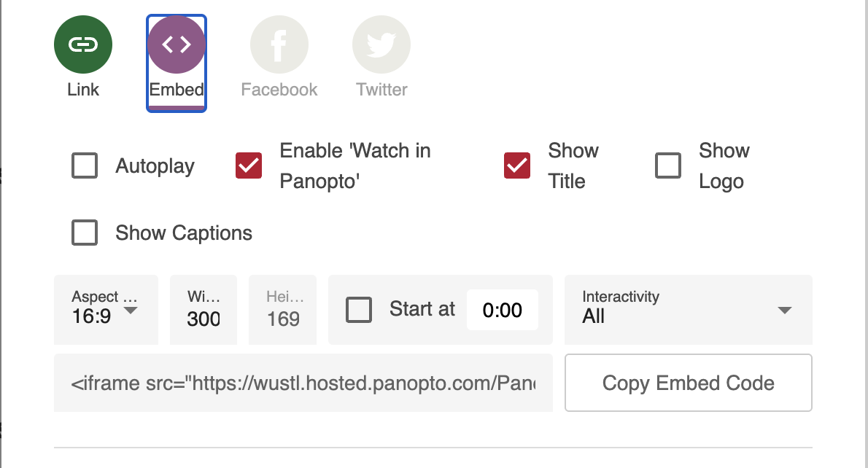Viewport: 868px width, 468px height.
Task: Check the Start at checkbox
Action: click(359, 310)
